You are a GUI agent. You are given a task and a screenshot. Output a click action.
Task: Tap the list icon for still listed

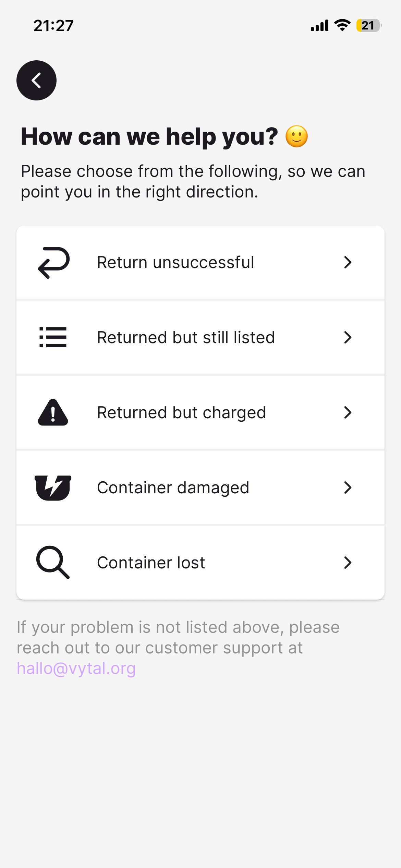[53, 337]
